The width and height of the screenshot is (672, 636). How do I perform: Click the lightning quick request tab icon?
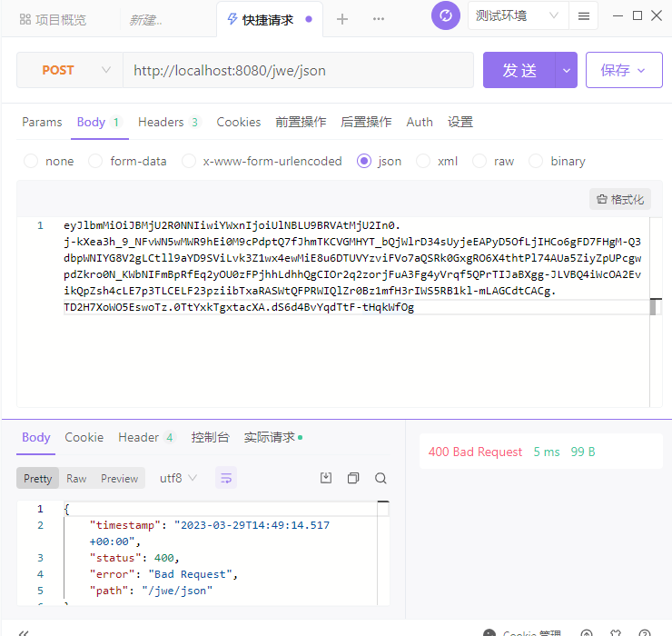(x=232, y=19)
